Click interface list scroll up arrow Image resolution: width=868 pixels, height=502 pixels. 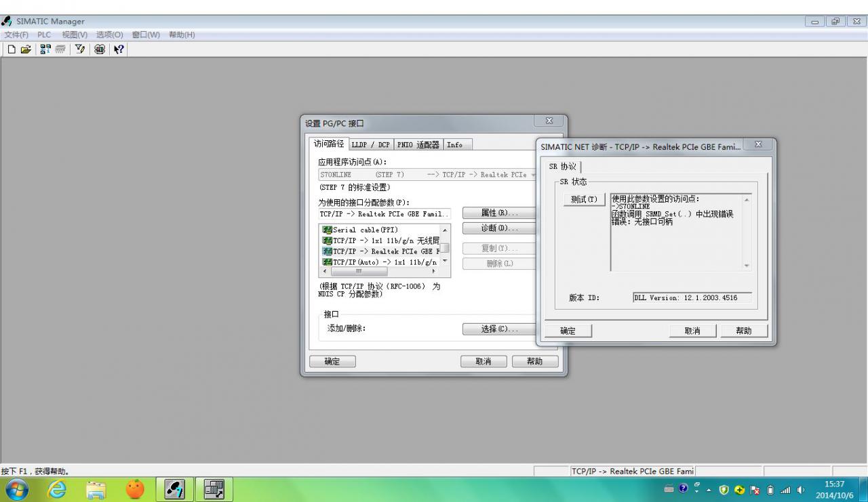445,230
